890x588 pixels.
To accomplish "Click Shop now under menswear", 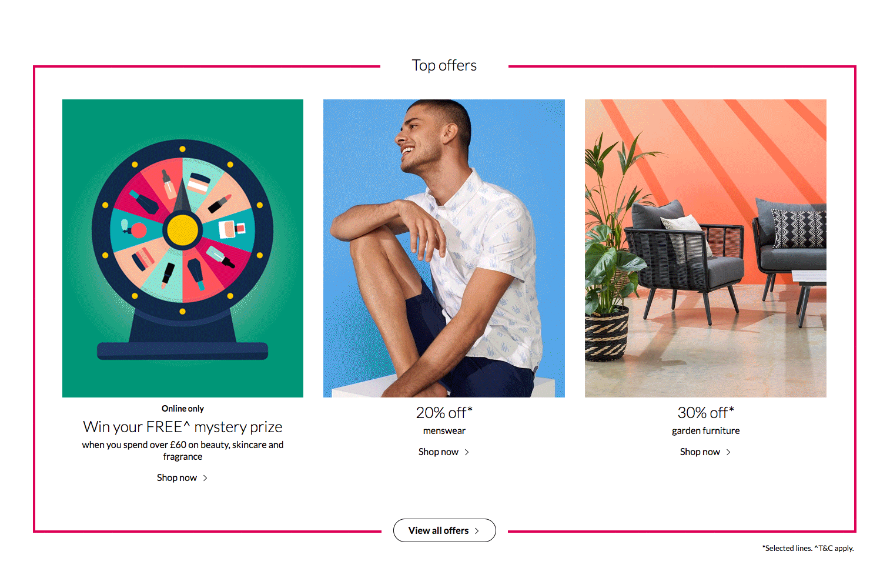I will click(x=439, y=452).
